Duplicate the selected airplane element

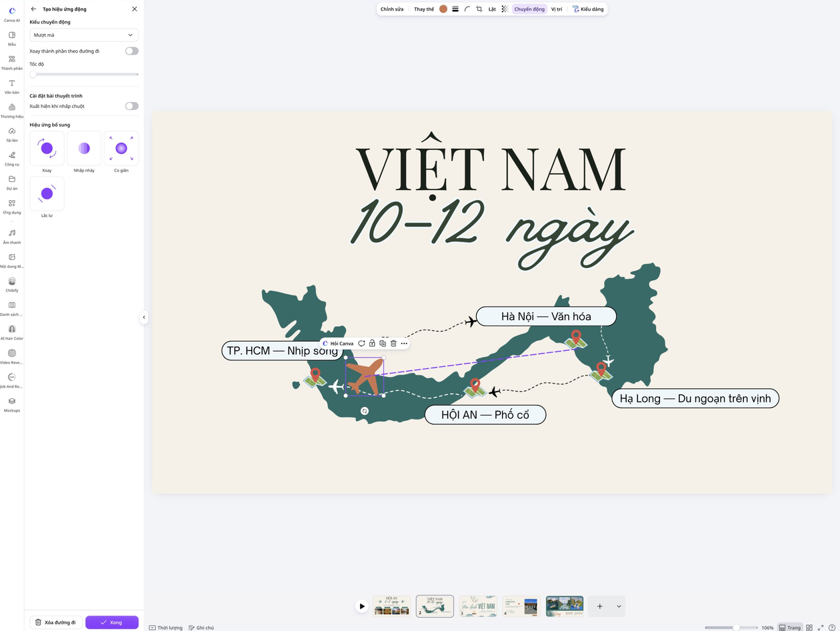tap(383, 344)
